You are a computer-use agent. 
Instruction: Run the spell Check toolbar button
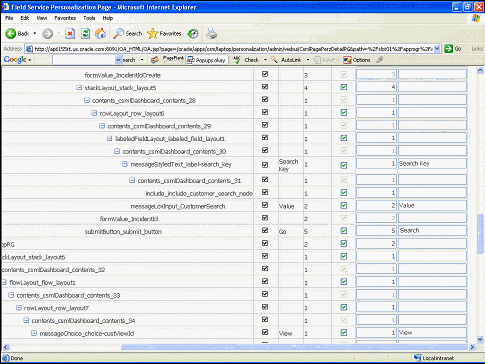246,60
